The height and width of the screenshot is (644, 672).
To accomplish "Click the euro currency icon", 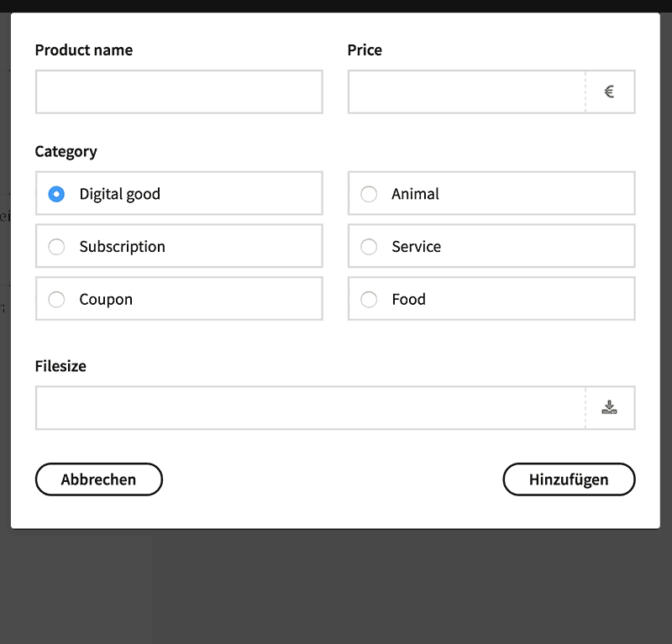I will point(610,92).
